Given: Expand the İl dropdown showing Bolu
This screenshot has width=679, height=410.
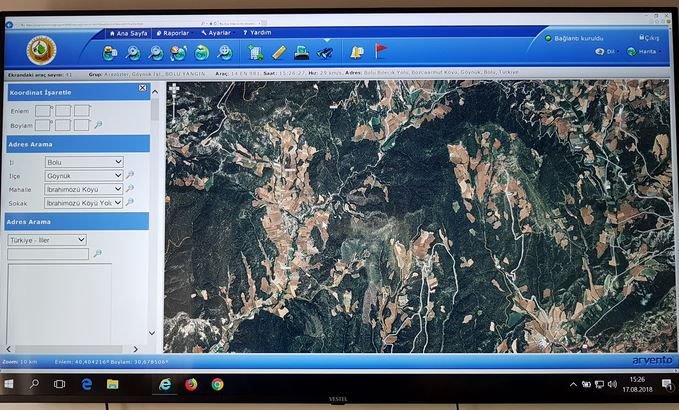Looking at the screenshot, I should tap(84, 161).
